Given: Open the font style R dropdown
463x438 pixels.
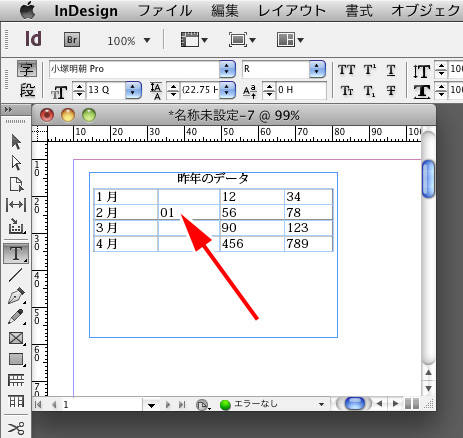Looking at the screenshot, I should click(x=317, y=69).
